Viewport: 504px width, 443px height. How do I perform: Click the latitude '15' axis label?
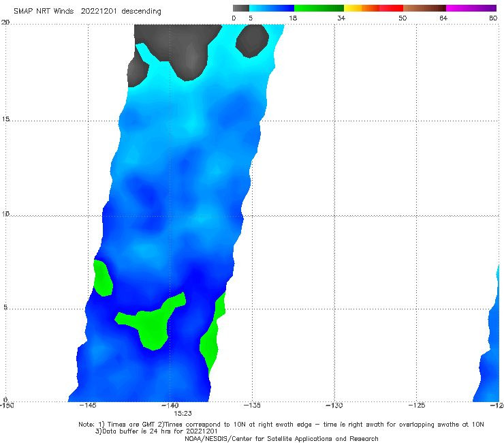click(5, 119)
